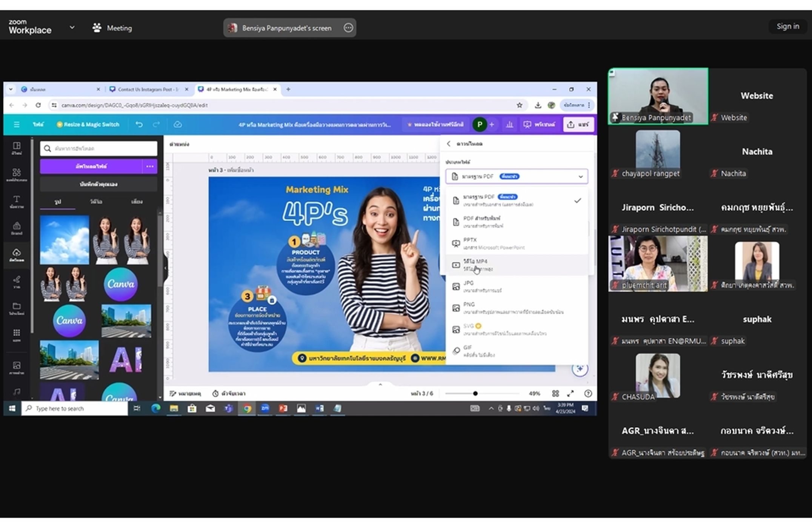The height and width of the screenshot is (528, 812).
Task: Open more options on shared screen label
Action: (x=348, y=28)
